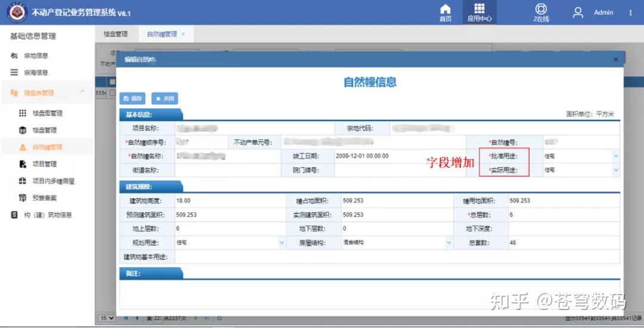Click inside the 备注 remarks text area
This screenshot has width=644, height=328.
[370, 295]
